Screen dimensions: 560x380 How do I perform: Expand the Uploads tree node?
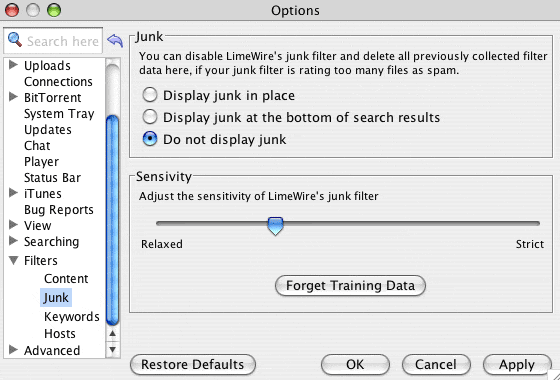pyautogui.click(x=13, y=65)
